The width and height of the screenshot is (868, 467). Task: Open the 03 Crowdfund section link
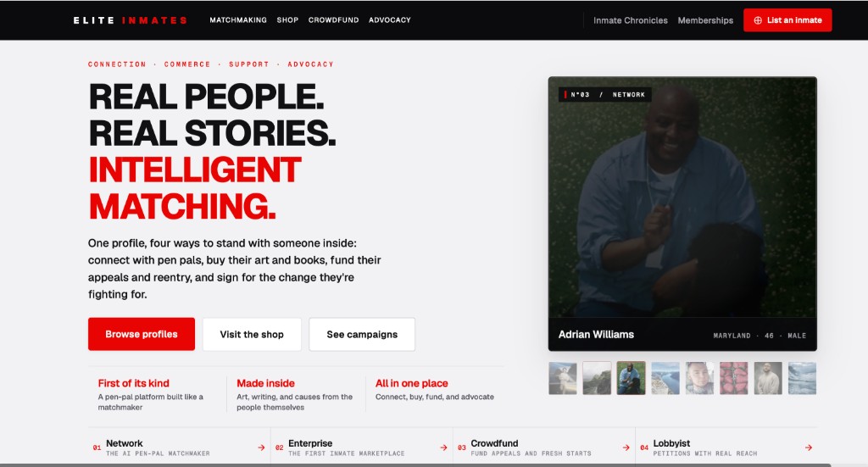pyautogui.click(x=544, y=448)
